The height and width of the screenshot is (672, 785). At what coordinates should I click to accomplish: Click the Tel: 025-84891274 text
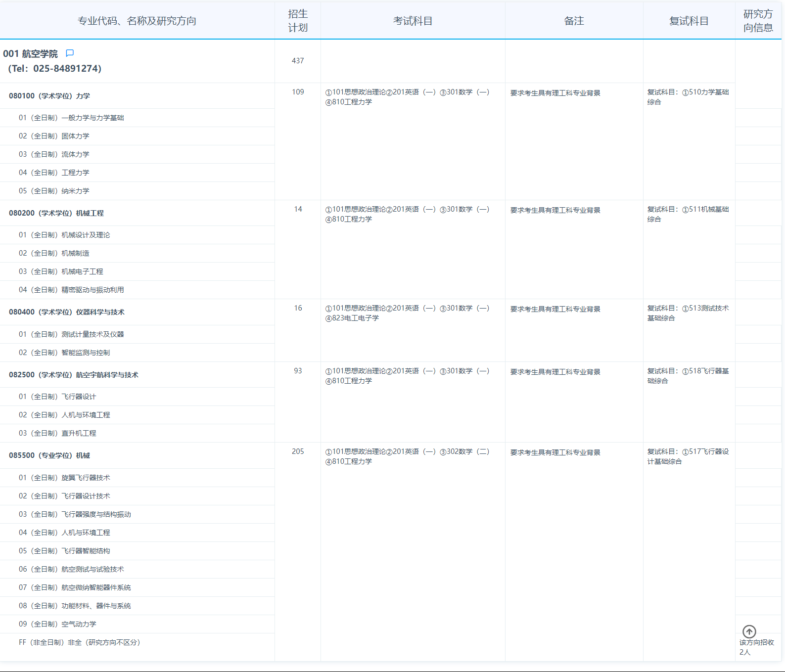click(x=55, y=69)
